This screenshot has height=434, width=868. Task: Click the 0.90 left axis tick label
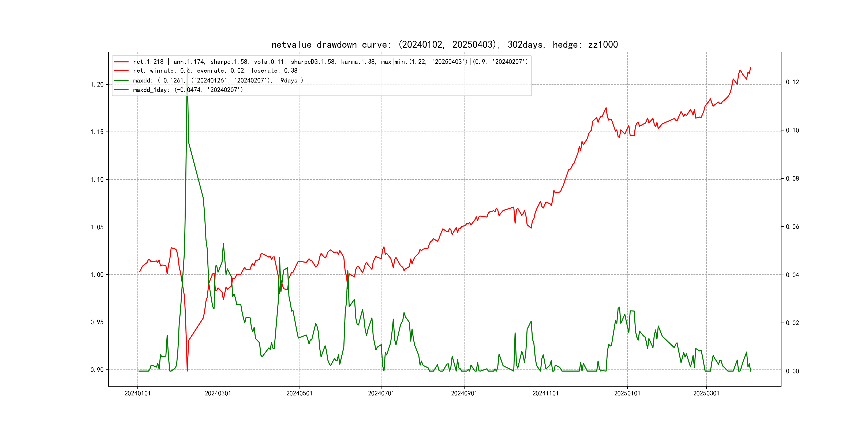[x=97, y=370]
